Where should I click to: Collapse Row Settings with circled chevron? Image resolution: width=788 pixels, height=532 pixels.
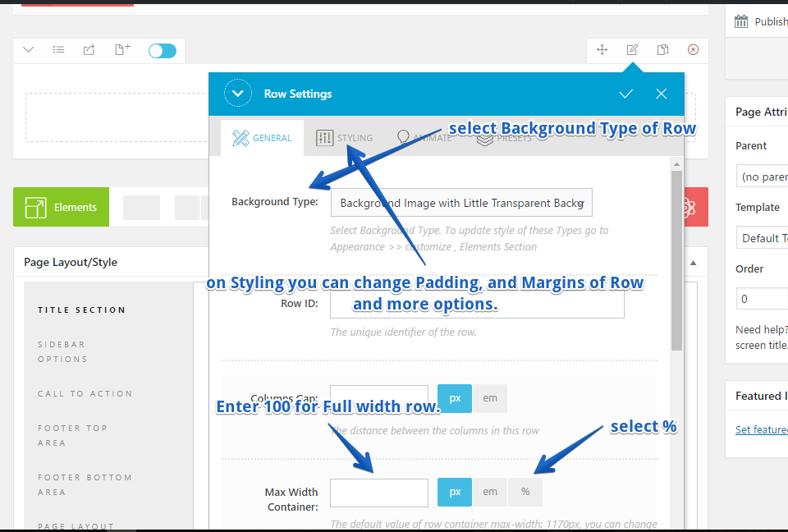point(238,94)
